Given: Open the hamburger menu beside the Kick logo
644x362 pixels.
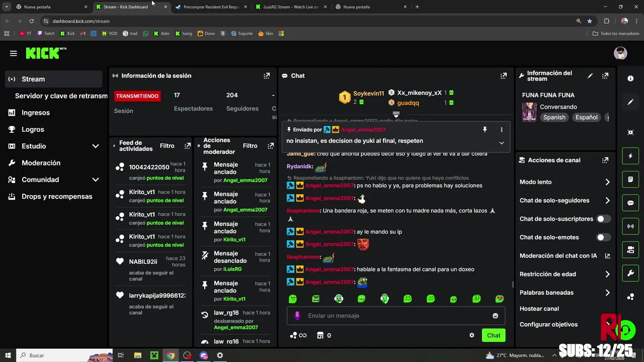Looking at the screenshot, I should pos(13,53).
